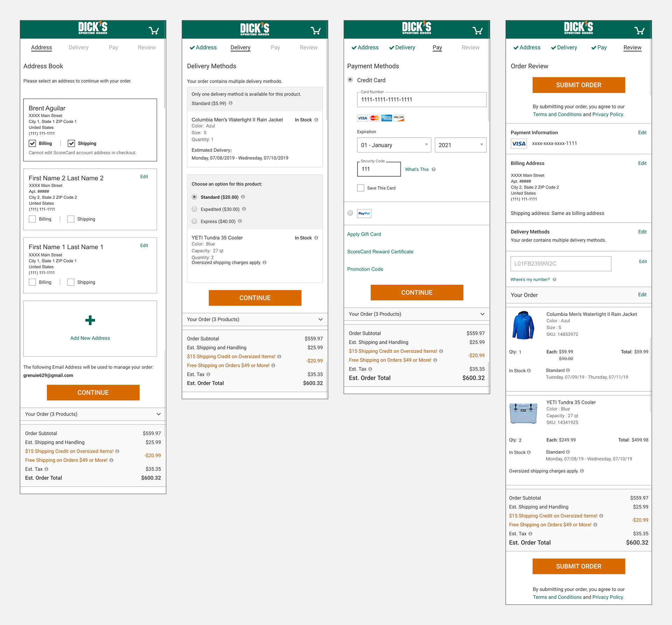Expand Your Order (3 Products) on Address screen
The image size is (672, 625).
[x=93, y=414]
